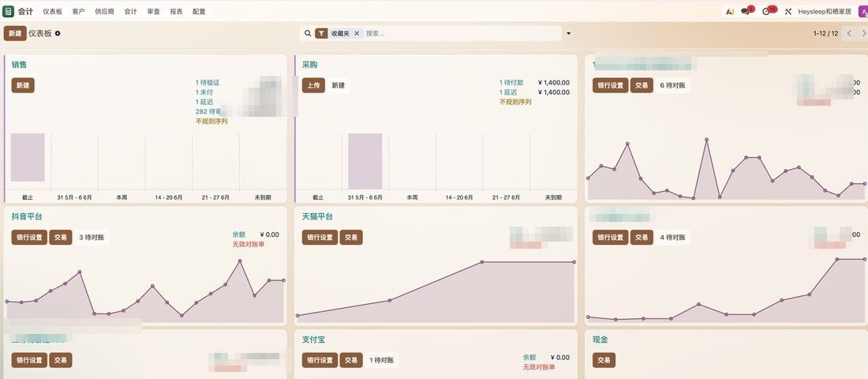Click 银行设置 next to 4 待对账

pyautogui.click(x=611, y=237)
